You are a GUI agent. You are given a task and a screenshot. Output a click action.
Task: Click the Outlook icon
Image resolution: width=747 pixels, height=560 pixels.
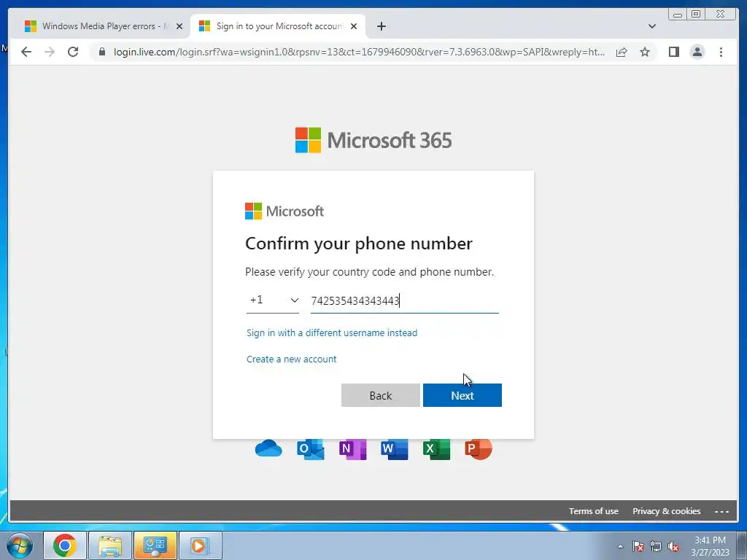[x=311, y=449]
